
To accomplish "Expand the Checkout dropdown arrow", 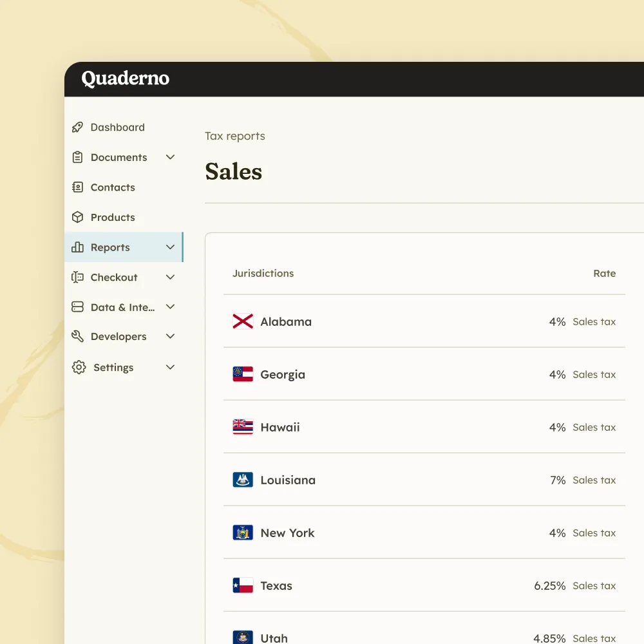I will [x=170, y=277].
